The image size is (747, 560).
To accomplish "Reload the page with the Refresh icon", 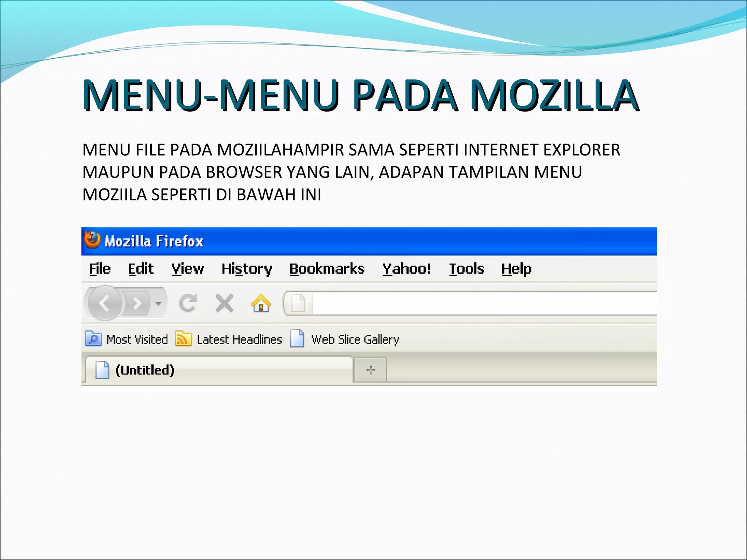I will [188, 303].
